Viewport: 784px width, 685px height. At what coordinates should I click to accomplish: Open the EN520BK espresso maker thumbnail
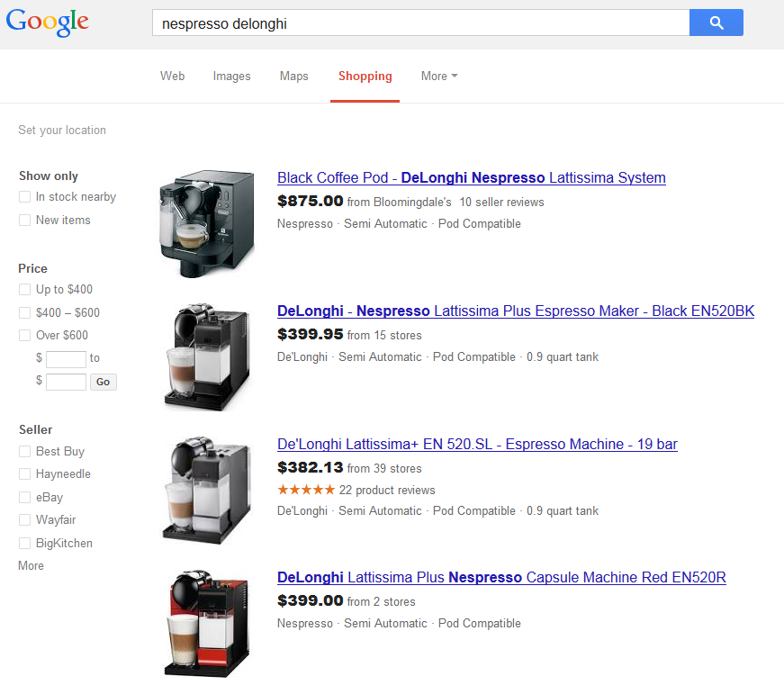(207, 356)
